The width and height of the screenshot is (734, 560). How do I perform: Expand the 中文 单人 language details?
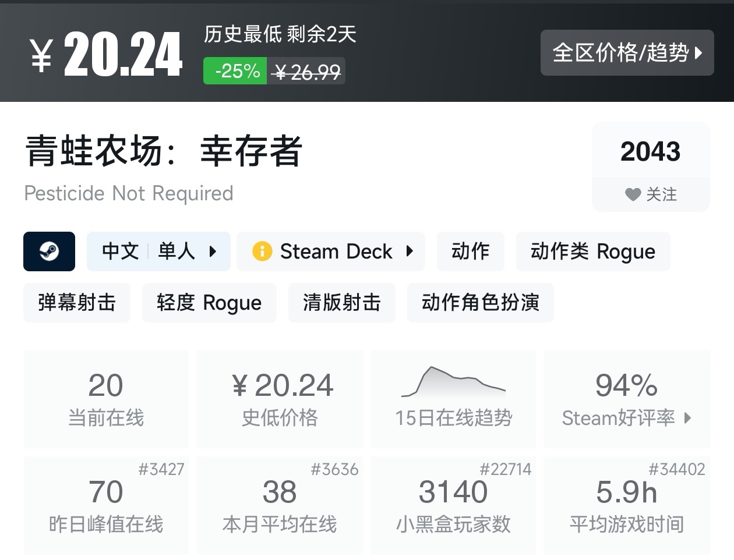[158, 251]
